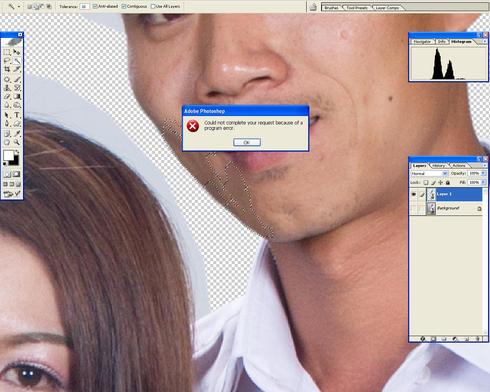490x392 pixels.
Task: Select the Type tool
Action: point(17,115)
